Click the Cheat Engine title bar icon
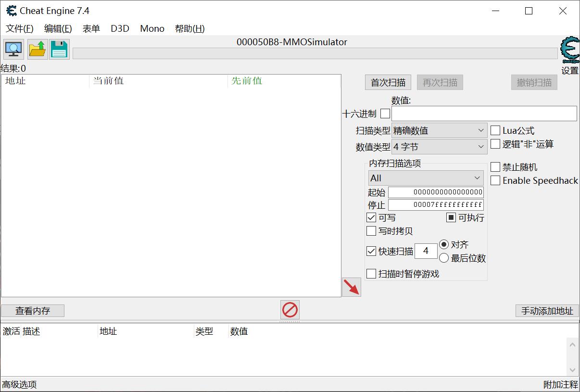This screenshot has width=580, height=392. pos(12,11)
